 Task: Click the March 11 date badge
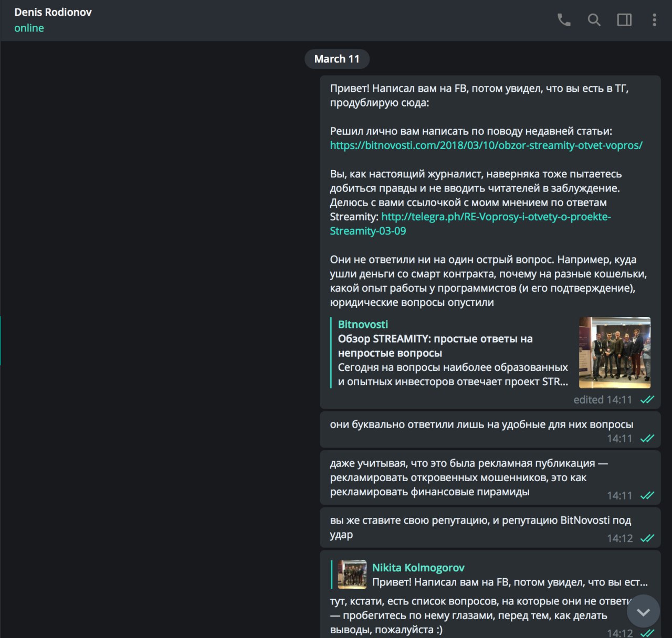(337, 59)
